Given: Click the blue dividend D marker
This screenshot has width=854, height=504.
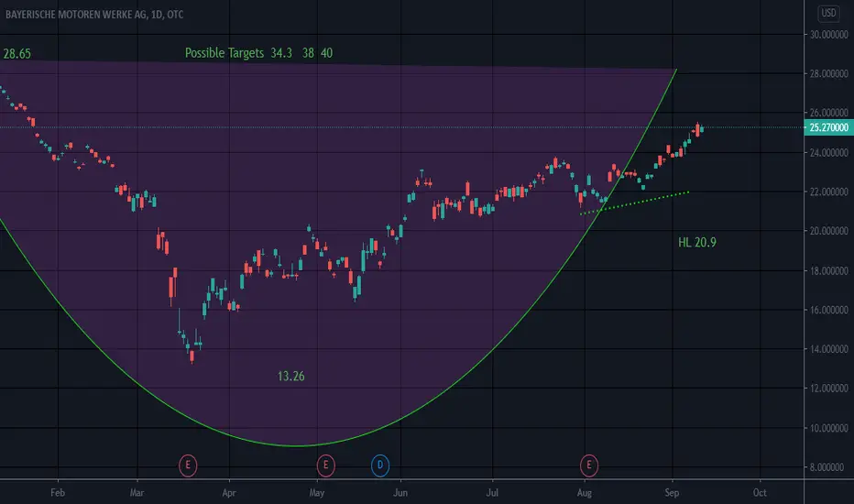Looking at the screenshot, I should pyautogui.click(x=380, y=466).
